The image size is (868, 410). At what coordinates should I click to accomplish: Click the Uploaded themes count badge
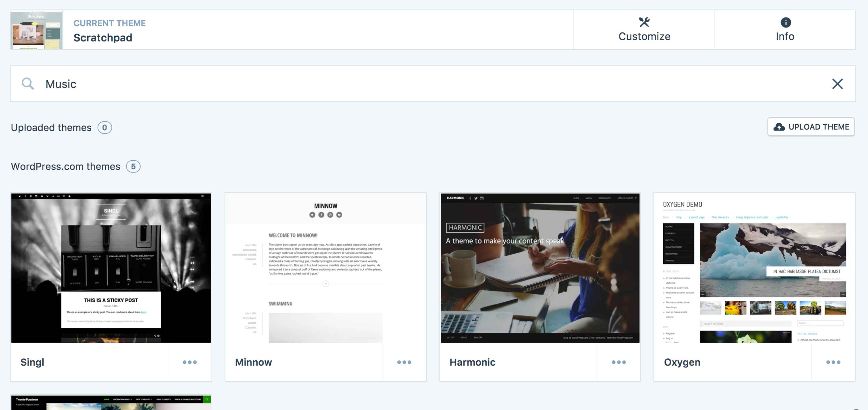[x=104, y=128]
